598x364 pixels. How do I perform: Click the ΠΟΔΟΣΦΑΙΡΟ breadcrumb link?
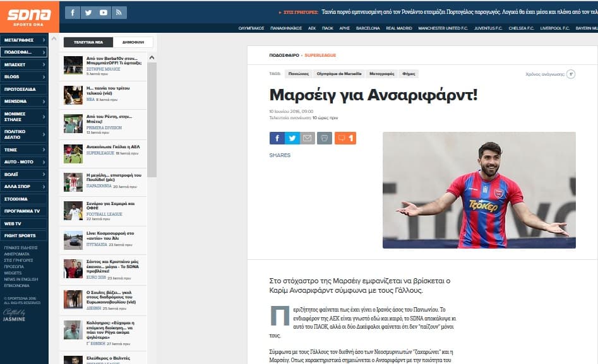pos(284,56)
